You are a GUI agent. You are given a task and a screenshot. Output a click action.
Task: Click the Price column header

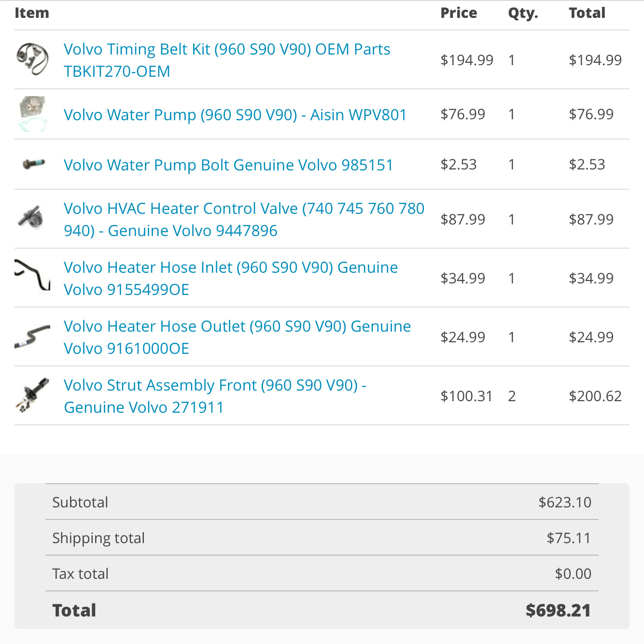459,13
